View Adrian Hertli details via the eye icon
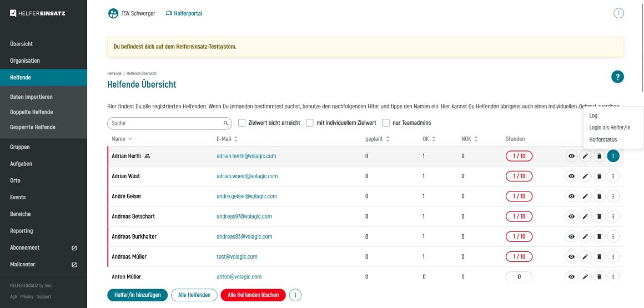 [x=571, y=156]
